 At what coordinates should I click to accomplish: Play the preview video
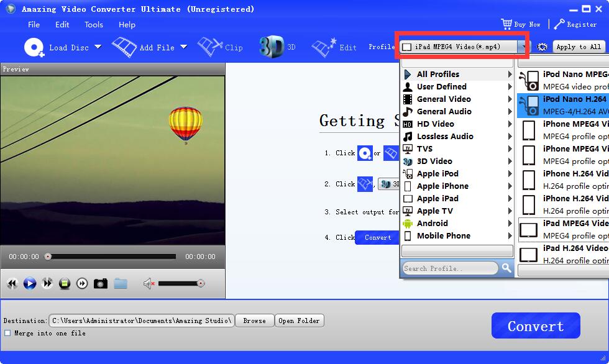30,283
